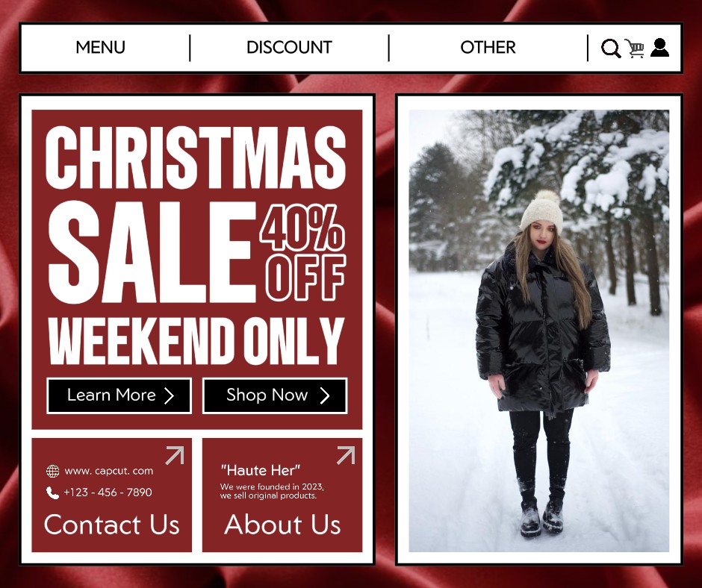Open the MENU navigation item
Screen dimensions: 702x588
point(100,48)
